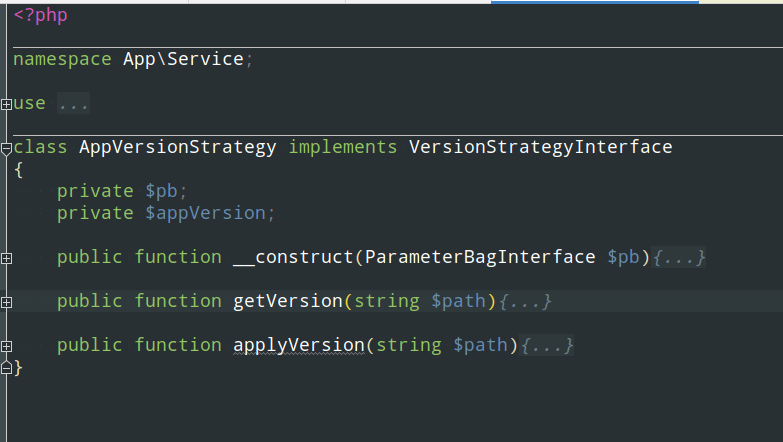The height and width of the screenshot is (442, 783).
Task: Click the App\Service namespace name
Action: click(183, 59)
